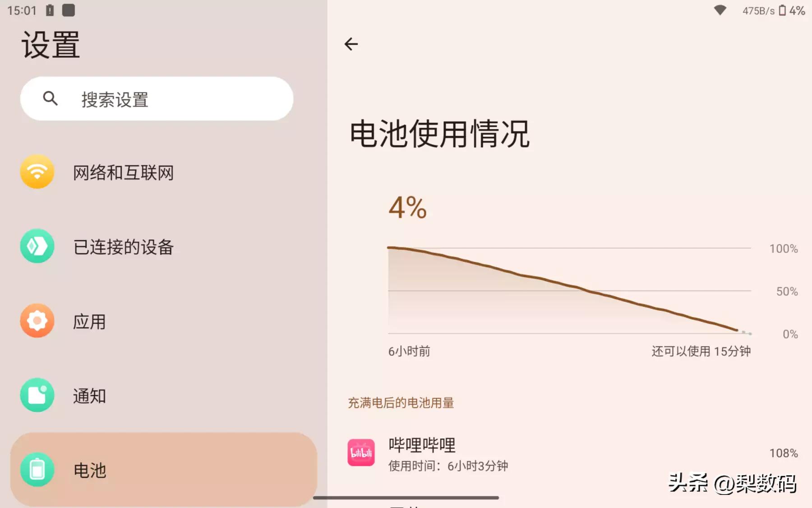Tap the Wi-Fi status bar icon
Viewport: 812px width, 508px height.
point(720,10)
